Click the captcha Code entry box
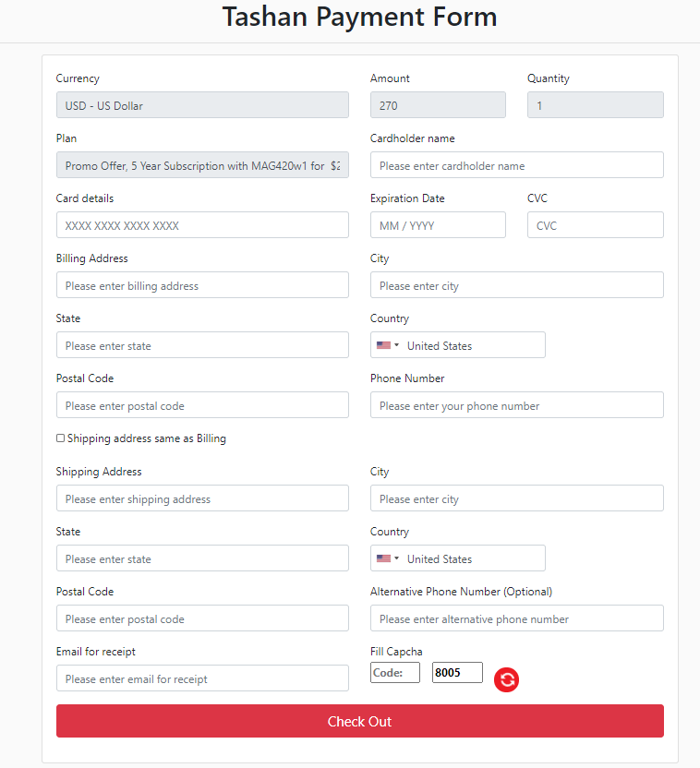Viewport: 700px width, 768px height. pyautogui.click(x=395, y=673)
